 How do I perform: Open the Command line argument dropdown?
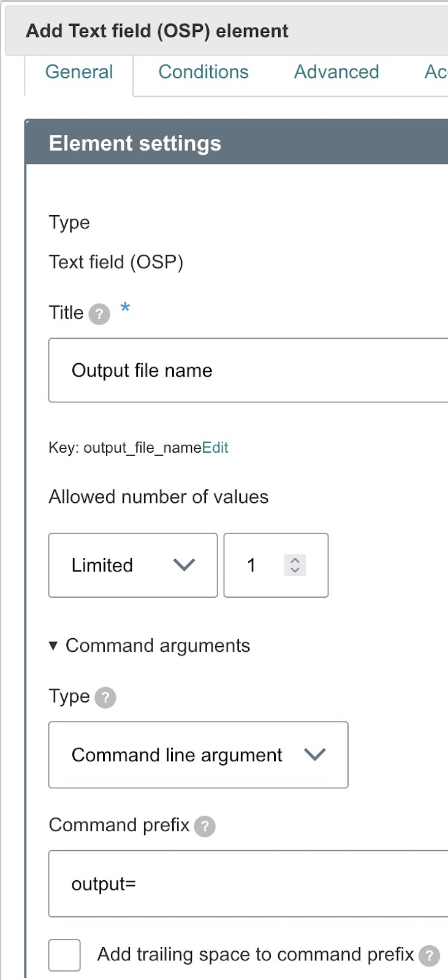tap(198, 755)
